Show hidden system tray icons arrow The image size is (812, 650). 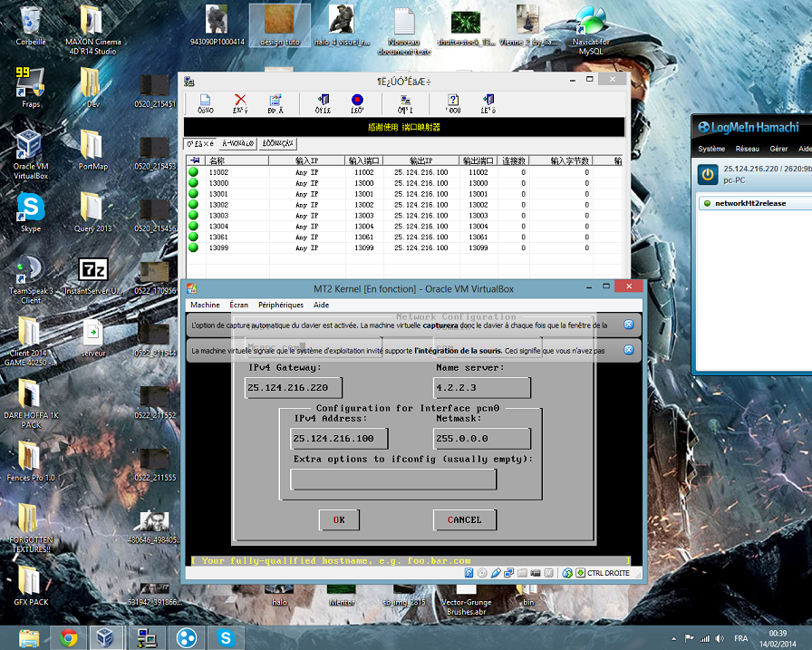(673, 638)
